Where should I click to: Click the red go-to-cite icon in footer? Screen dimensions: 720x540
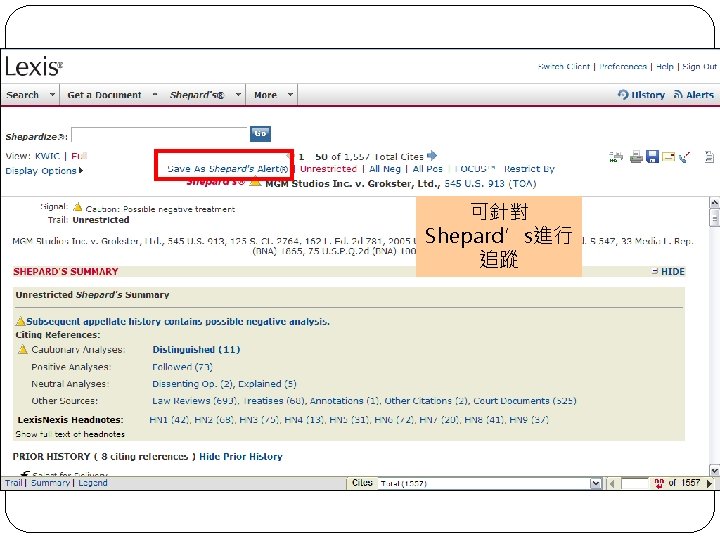tap(659, 483)
